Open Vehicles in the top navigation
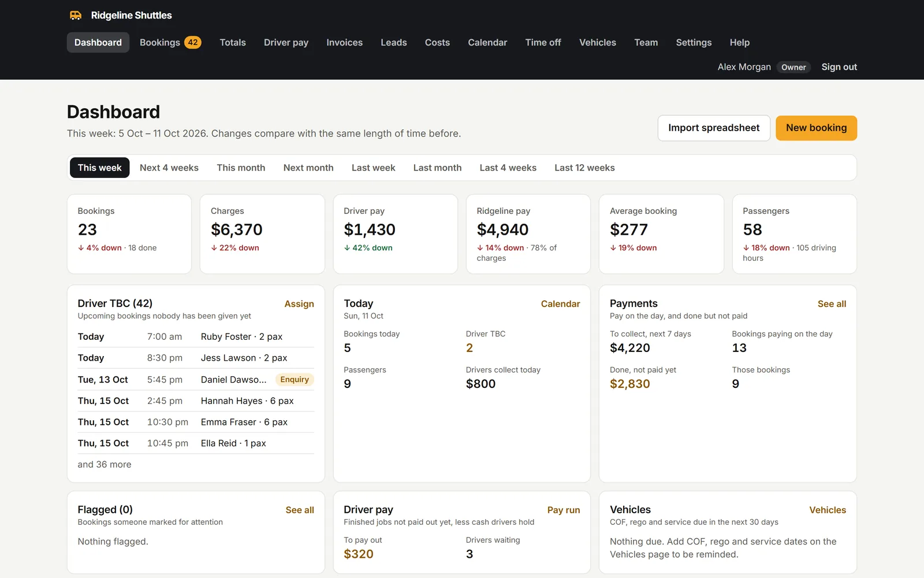Image resolution: width=924 pixels, height=578 pixels. [x=598, y=43]
